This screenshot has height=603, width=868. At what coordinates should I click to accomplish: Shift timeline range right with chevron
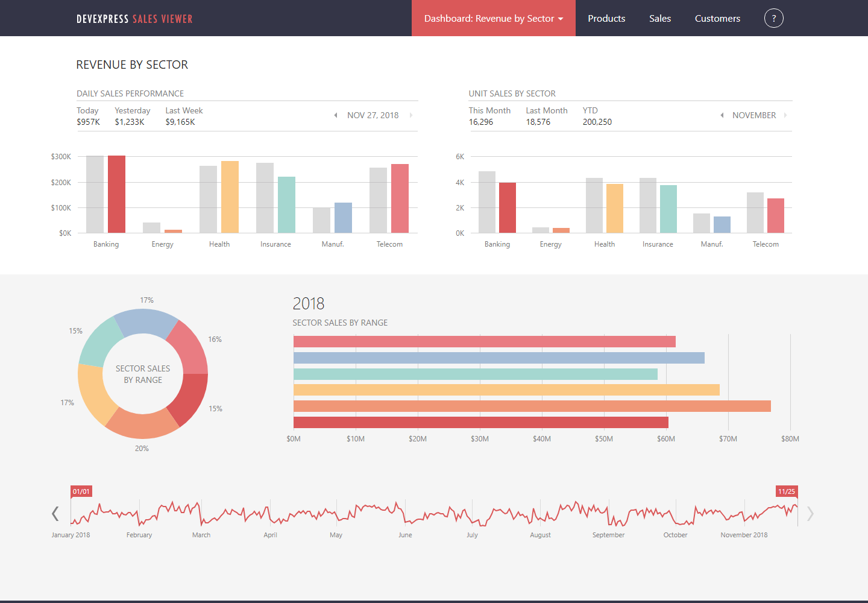(x=810, y=514)
